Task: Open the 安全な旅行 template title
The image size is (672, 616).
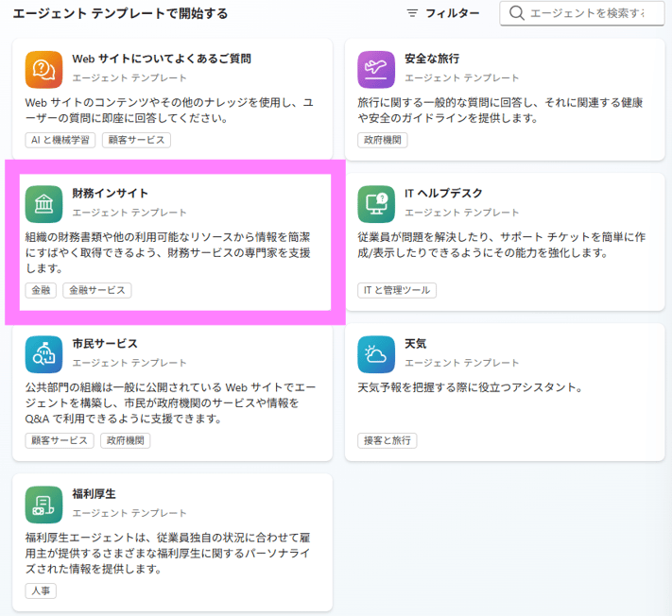Action: pyautogui.click(x=432, y=59)
